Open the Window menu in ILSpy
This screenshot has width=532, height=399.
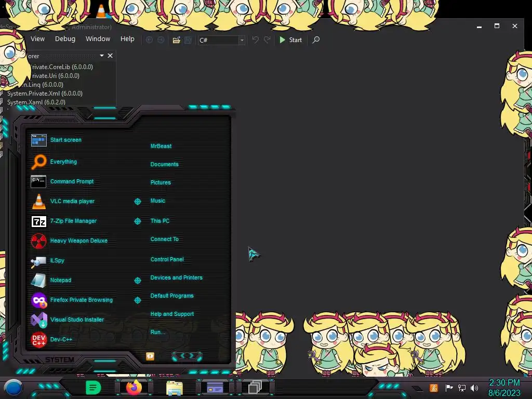[x=98, y=38]
